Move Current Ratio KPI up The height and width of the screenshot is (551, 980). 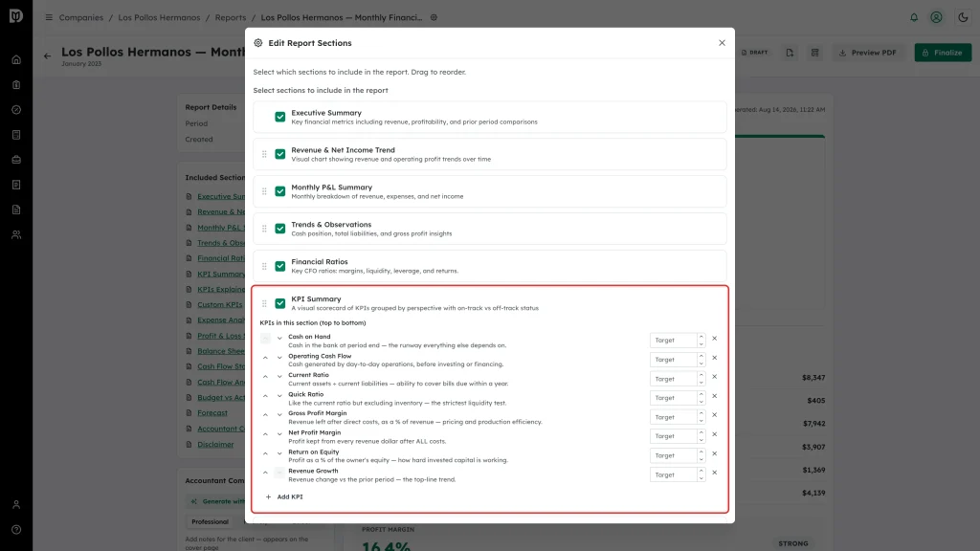tap(265, 377)
